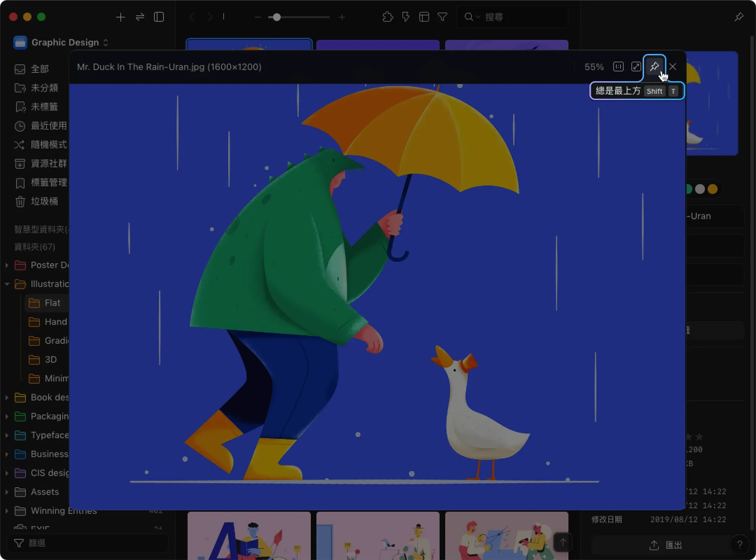
Task: Click the 篩選 filter field
Action: (88, 543)
